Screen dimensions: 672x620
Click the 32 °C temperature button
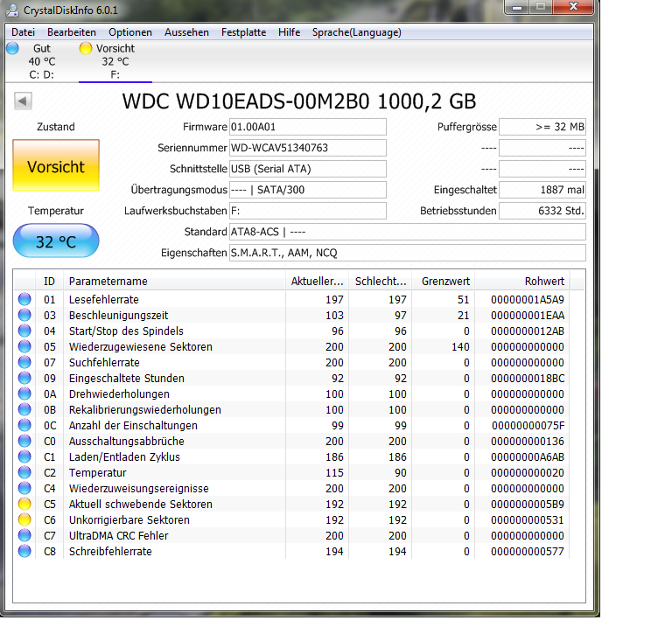pyautogui.click(x=56, y=241)
